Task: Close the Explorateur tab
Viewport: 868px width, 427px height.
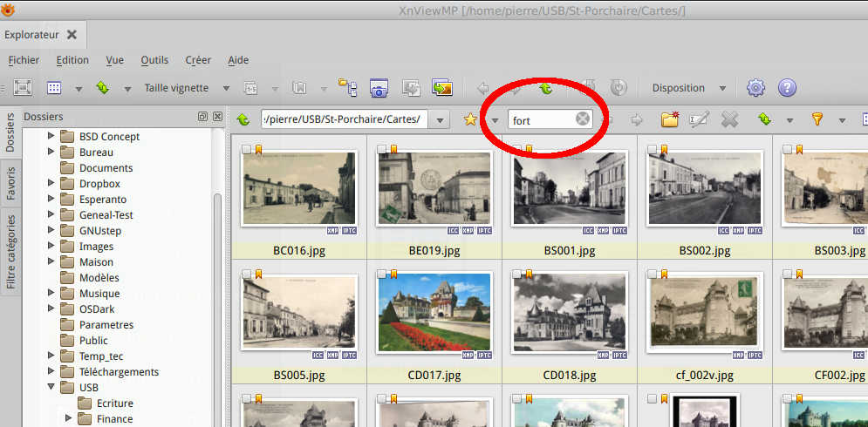Action: pos(72,35)
